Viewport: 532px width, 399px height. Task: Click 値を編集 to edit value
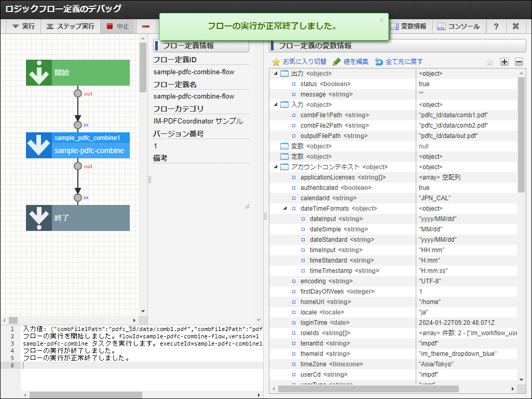tap(351, 62)
